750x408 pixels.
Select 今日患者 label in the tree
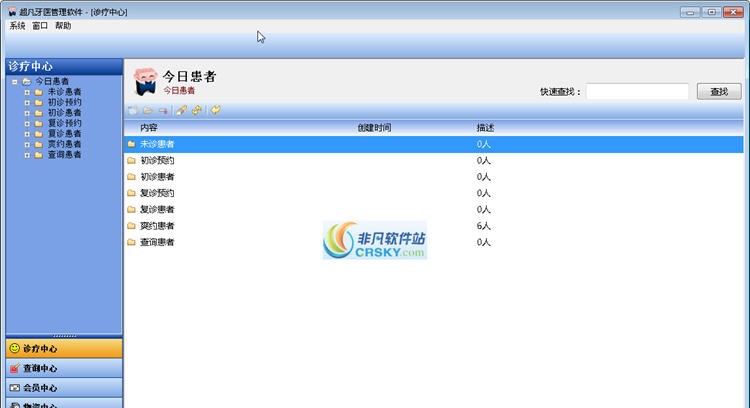(52, 81)
